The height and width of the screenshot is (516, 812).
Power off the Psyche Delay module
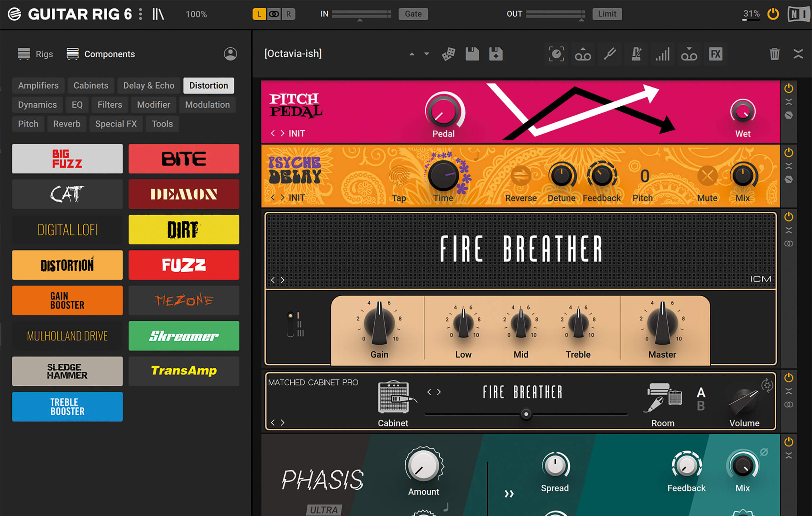(789, 152)
